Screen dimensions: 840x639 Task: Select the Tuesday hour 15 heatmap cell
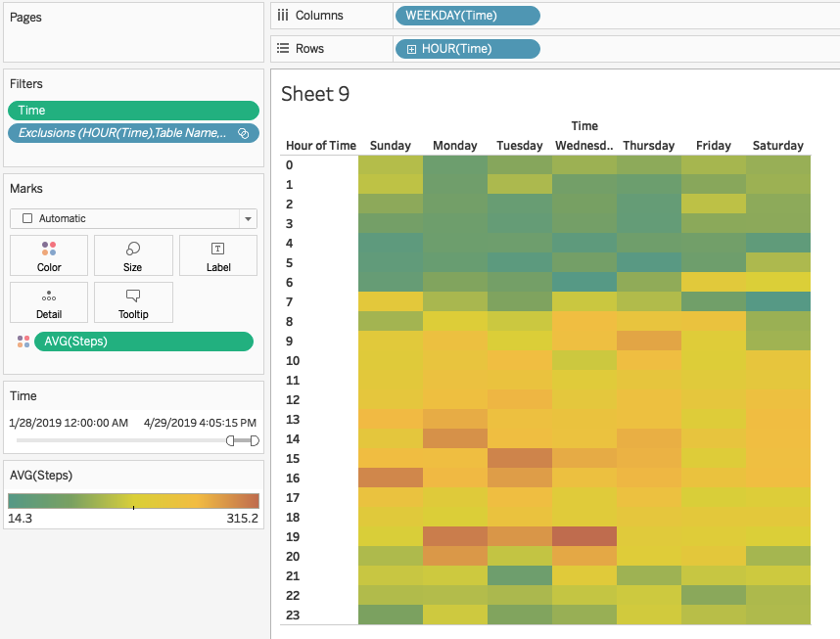(520, 458)
